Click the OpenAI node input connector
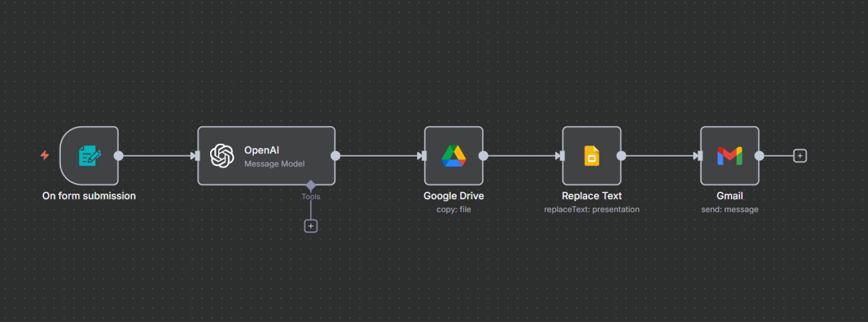This screenshot has width=868, height=322. pyautogui.click(x=197, y=156)
